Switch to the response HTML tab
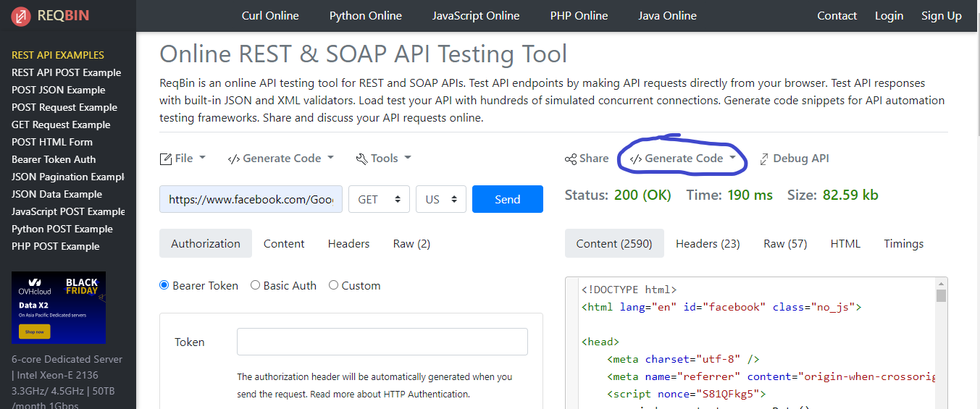Screen dimensions: 980x409 point(845,243)
